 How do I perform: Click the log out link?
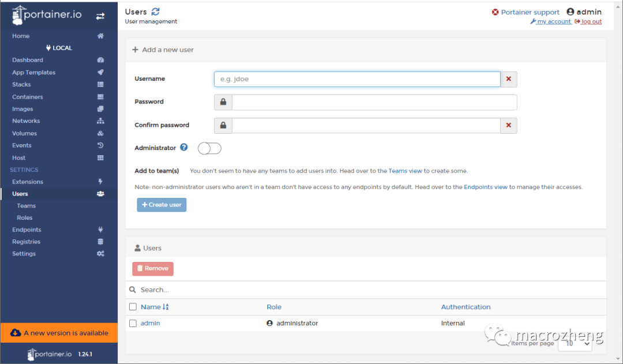click(x=588, y=21)
